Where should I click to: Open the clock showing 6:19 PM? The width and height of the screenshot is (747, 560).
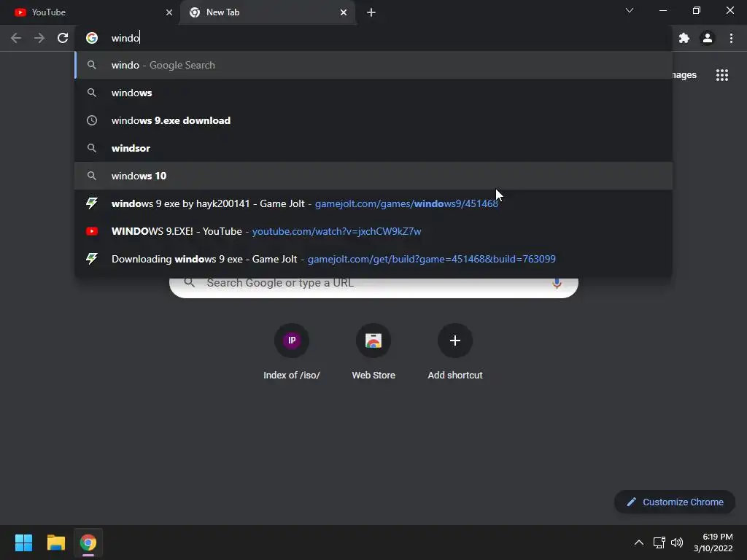(713, 542)
